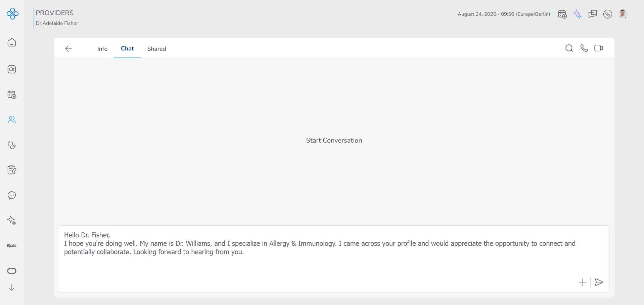Select the providers people icon in sidebar
The width and height of the screenshot is (644, 305).
[x=12, y=120]
